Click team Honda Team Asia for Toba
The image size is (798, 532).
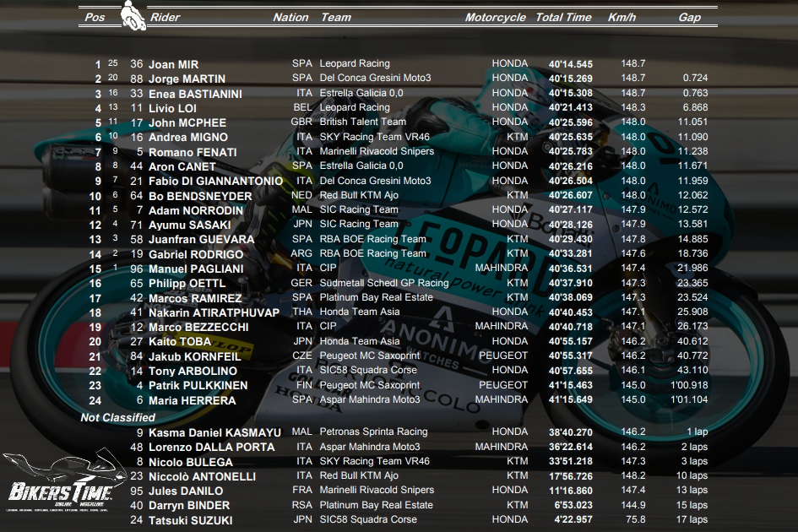pos(359,341)
